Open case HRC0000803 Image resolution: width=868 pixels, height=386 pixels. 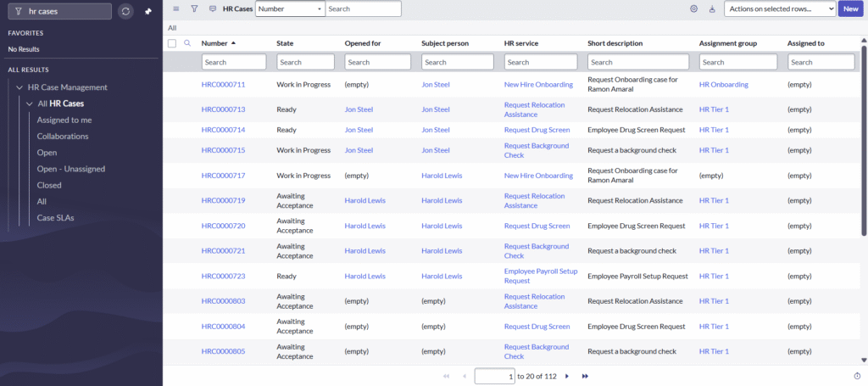tap(223, 301)
